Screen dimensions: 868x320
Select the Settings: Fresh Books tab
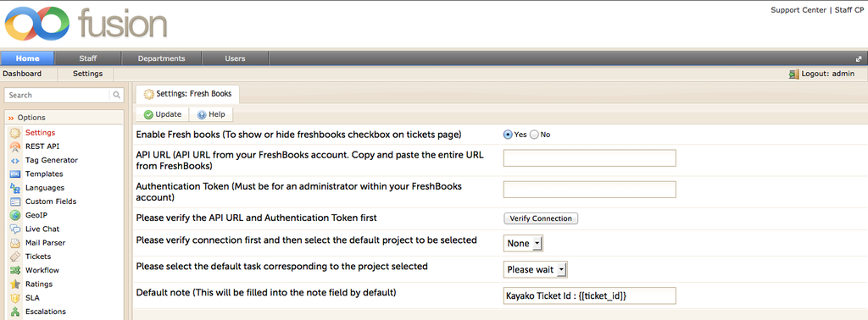[x=188, y=95]
